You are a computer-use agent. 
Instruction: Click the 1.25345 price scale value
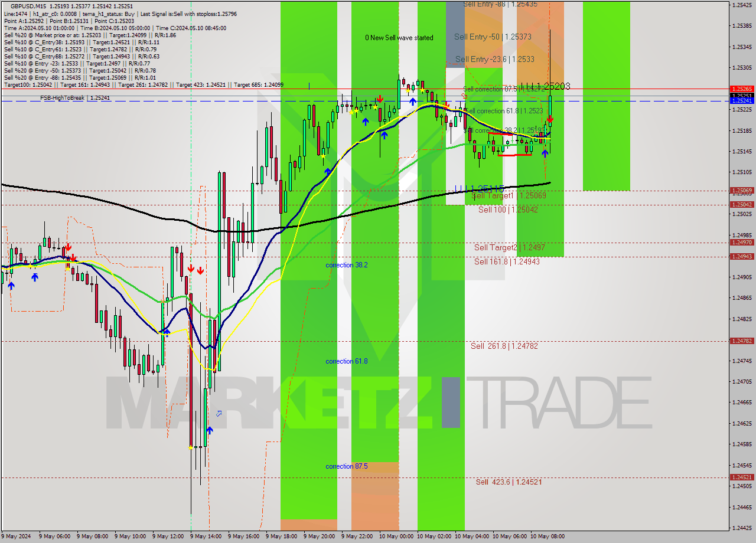742,47
